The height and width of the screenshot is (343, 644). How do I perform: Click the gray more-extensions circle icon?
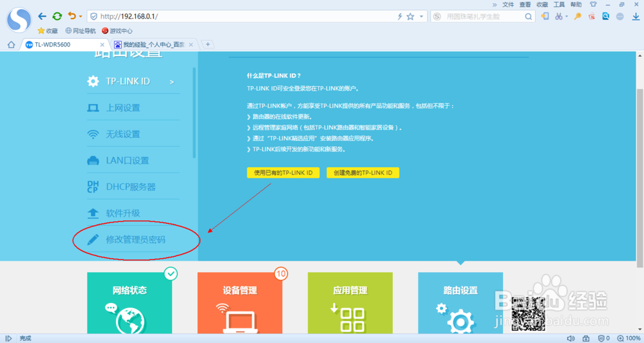tap(620, 17)
